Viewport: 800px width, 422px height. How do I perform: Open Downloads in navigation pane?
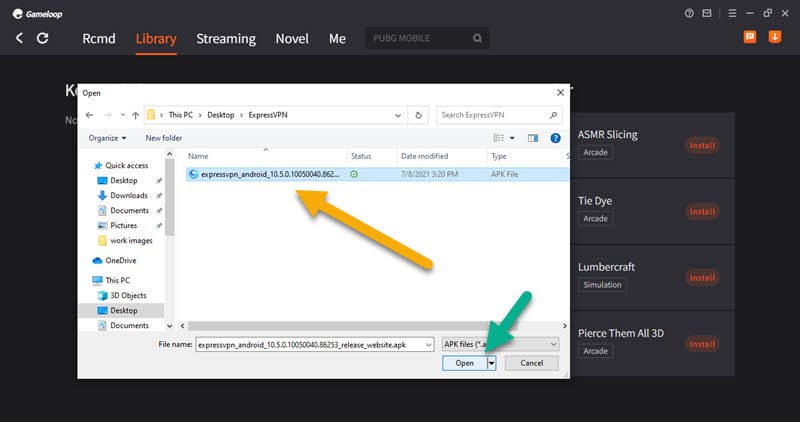point(129,195)
